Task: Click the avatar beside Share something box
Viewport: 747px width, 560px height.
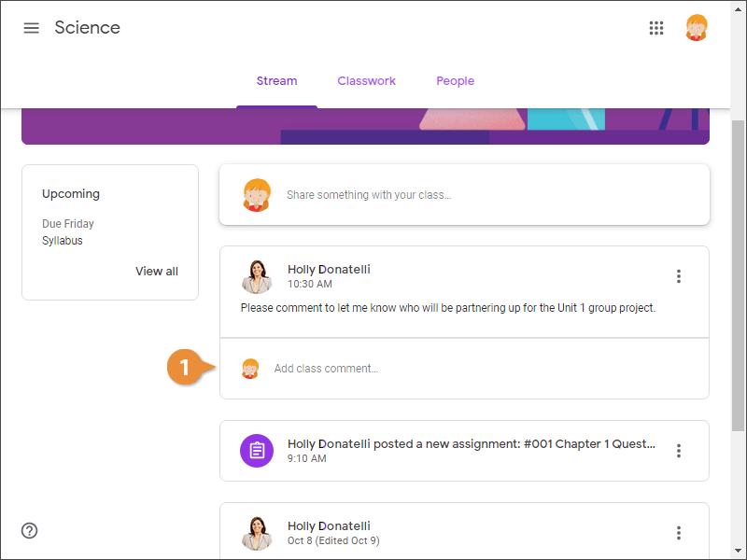Action: click(257, 195)
